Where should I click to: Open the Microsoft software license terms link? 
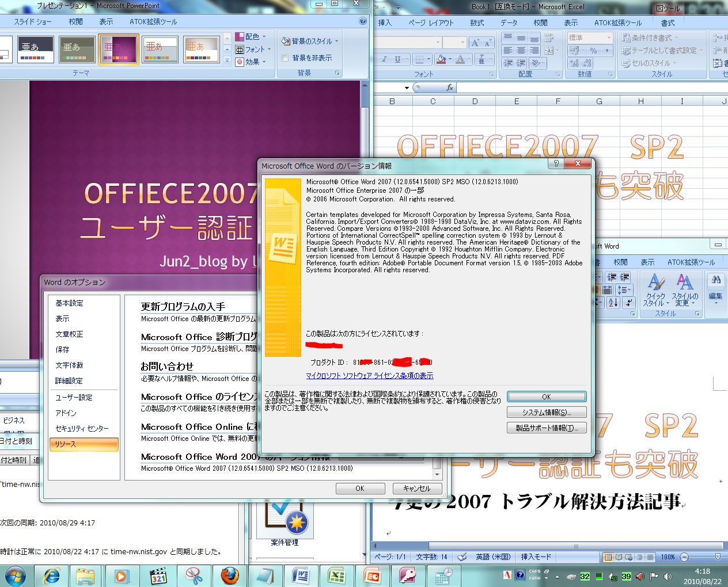click(369, 376)
